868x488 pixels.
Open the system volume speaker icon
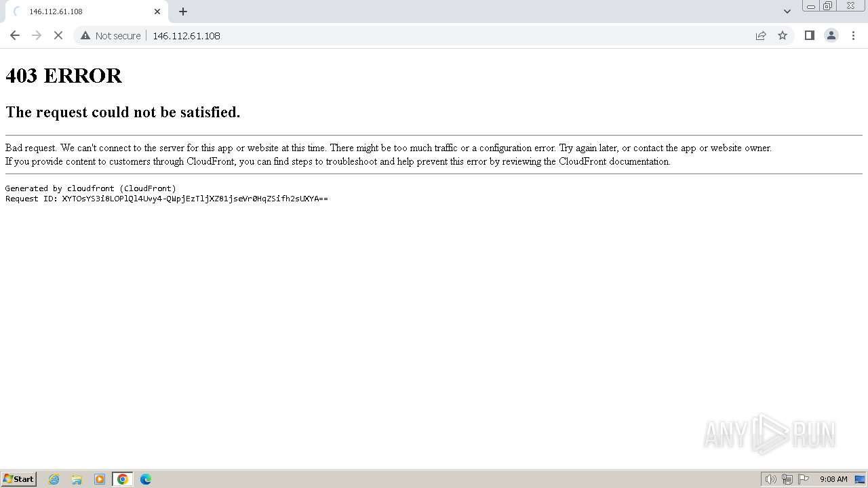click(x=770, y=479)
